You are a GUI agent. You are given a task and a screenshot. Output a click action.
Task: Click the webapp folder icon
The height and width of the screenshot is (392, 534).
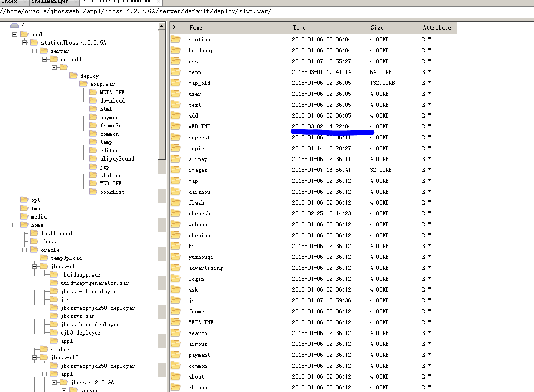click(x=176, y=224)
